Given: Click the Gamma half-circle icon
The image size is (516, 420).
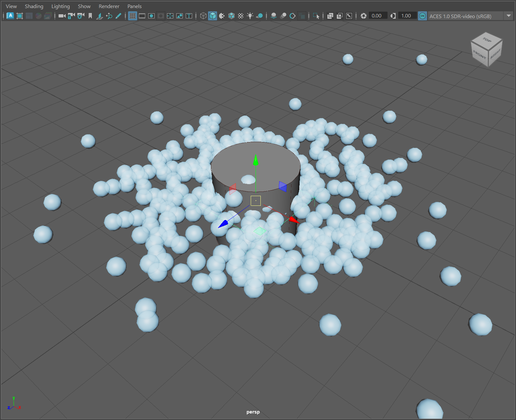Looking at the screenshot, I should [x=393, y=16].
